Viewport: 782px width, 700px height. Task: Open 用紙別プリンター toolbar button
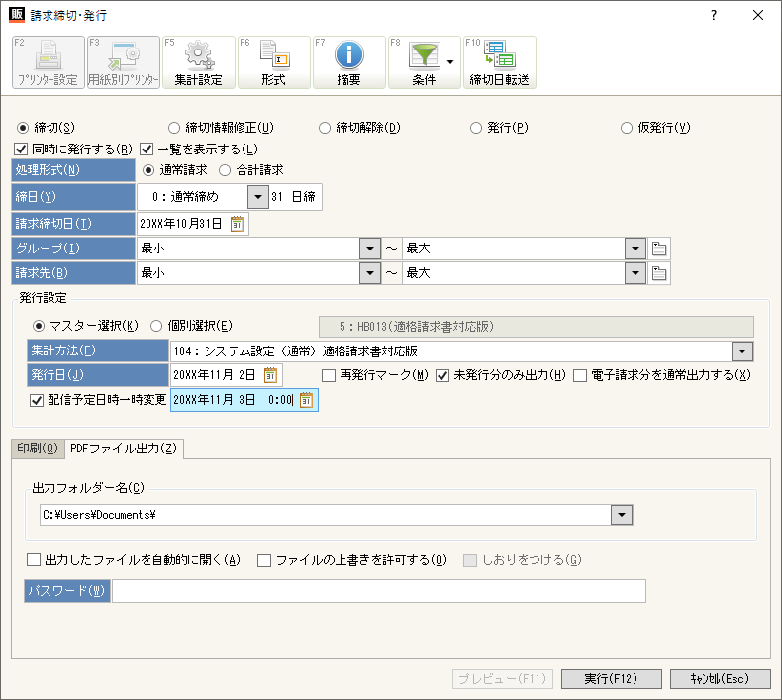pyautogui.click(x=124, y=62)
